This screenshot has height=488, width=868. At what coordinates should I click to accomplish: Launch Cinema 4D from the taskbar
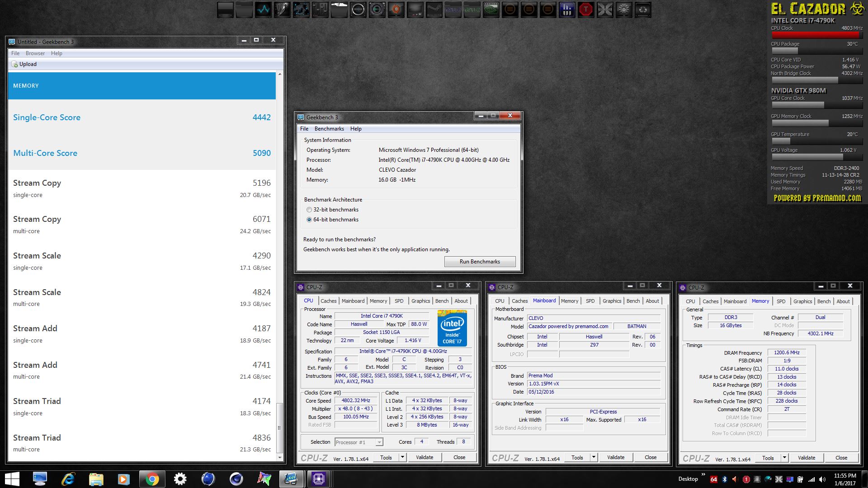point(236,479)
